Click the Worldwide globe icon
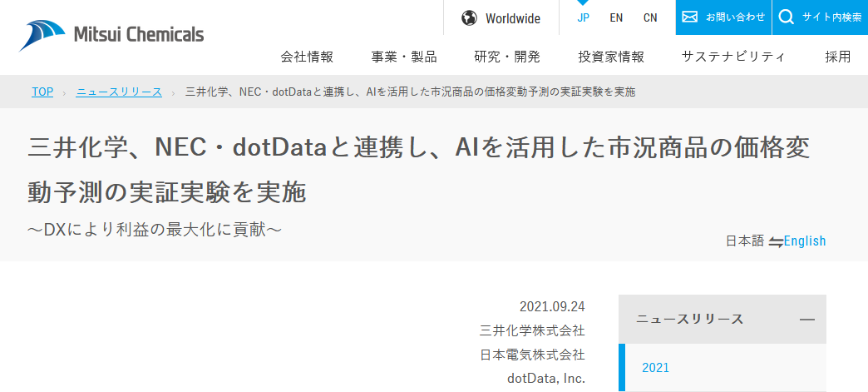The height and width of the screenshot is (392, 868). (x=469, y=18)
